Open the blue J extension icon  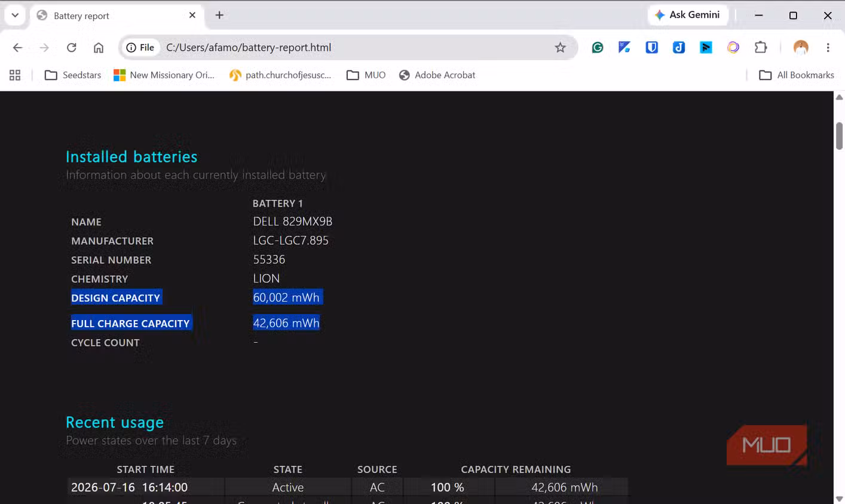point(679,48)
